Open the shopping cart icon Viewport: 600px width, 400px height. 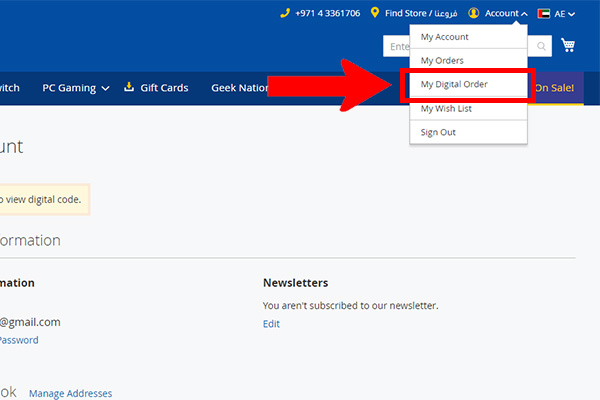coord(568,45)
